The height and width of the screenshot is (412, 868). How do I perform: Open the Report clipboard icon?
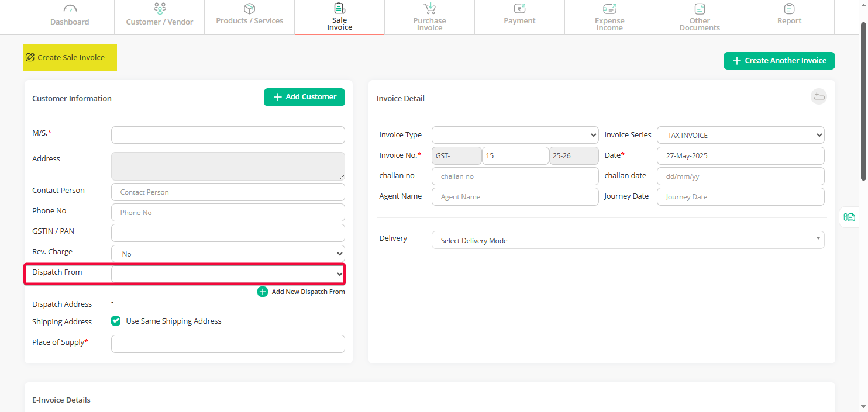coord(789,8)
